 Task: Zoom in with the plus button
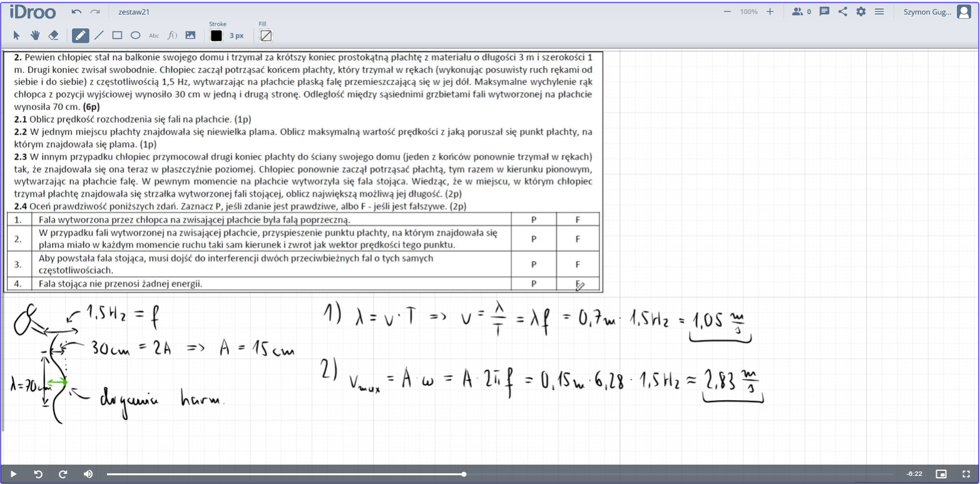(770, 12)
